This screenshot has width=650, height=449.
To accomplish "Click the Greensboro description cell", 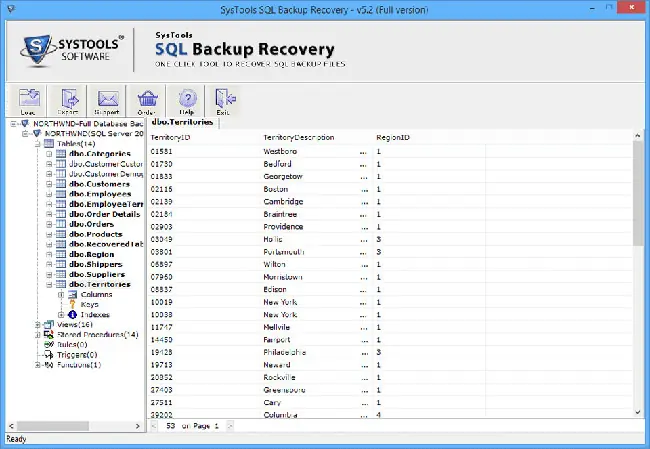I will (x=284, y=390).
